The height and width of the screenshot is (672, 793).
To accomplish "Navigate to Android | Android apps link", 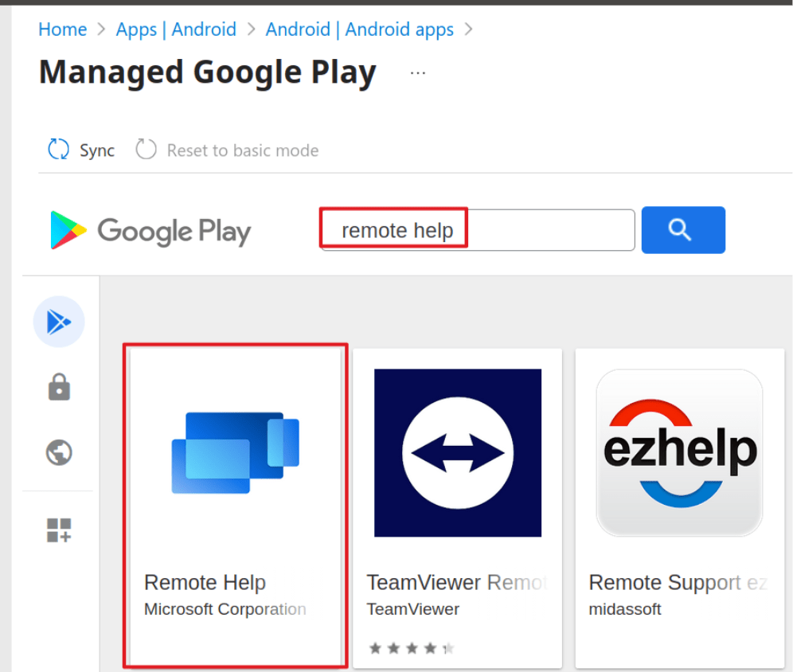I will 359,29.
